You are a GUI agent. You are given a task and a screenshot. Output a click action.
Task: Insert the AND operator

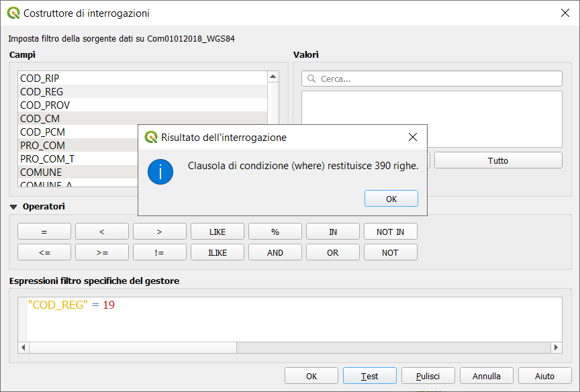[275, 253]
